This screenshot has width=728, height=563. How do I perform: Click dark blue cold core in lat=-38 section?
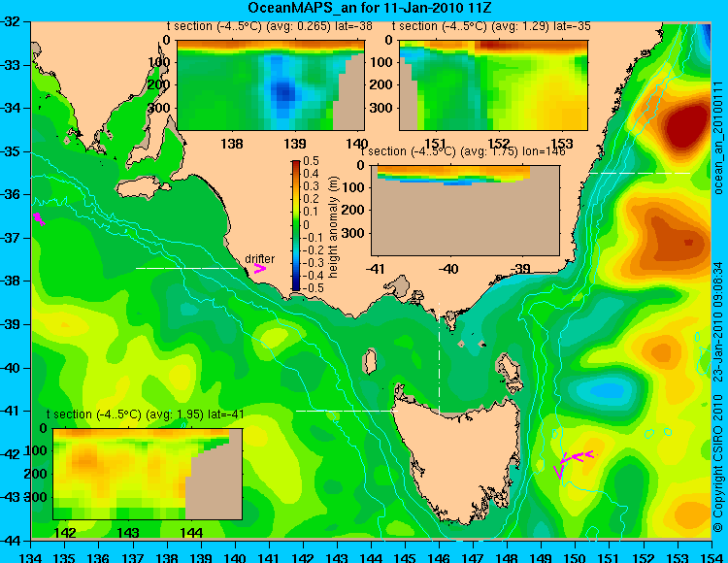(284, 92)
